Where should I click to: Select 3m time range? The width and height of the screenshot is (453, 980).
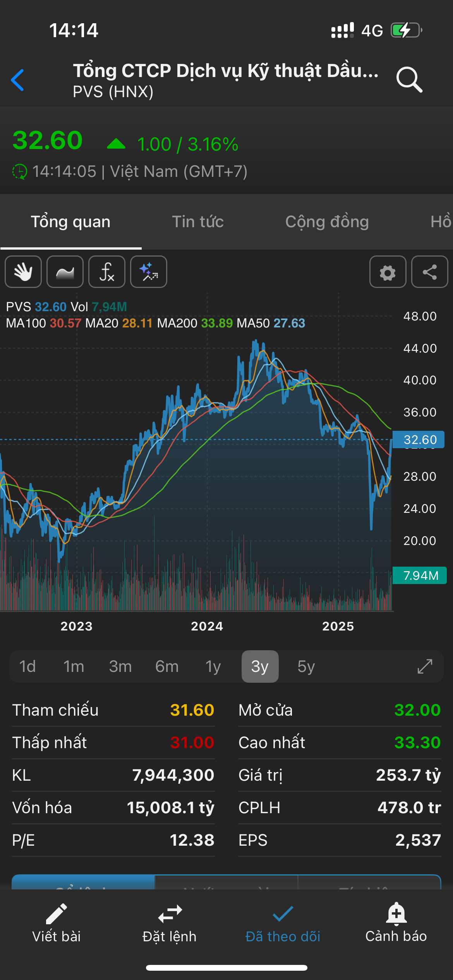point(120,666)
